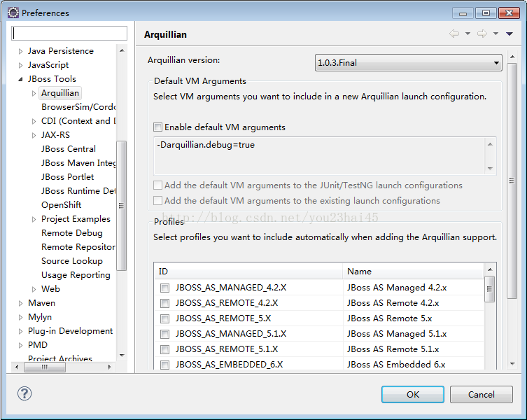Viewport: 527px width, 420px height.
Task: Click the filter text input field
Action: [69, 33]
